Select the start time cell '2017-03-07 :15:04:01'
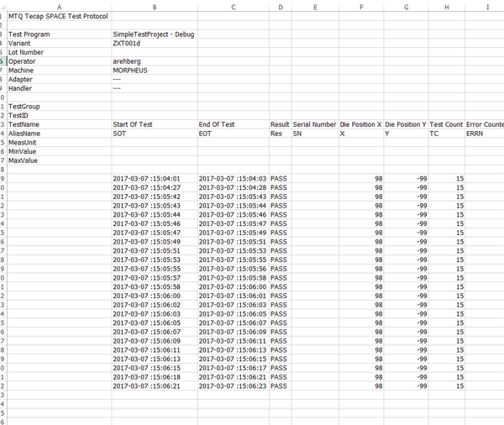The width and height of the screenshot is (504, 425). [146, 179]
